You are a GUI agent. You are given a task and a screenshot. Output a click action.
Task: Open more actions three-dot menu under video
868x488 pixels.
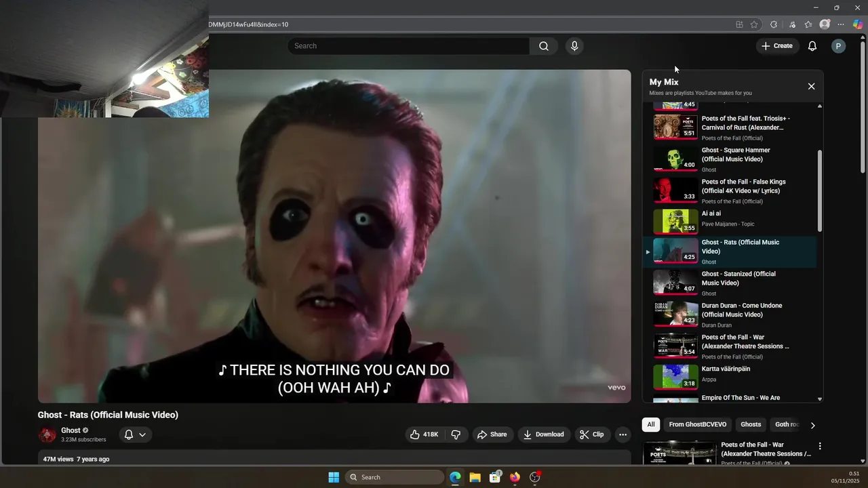click(x=623, y=434)
